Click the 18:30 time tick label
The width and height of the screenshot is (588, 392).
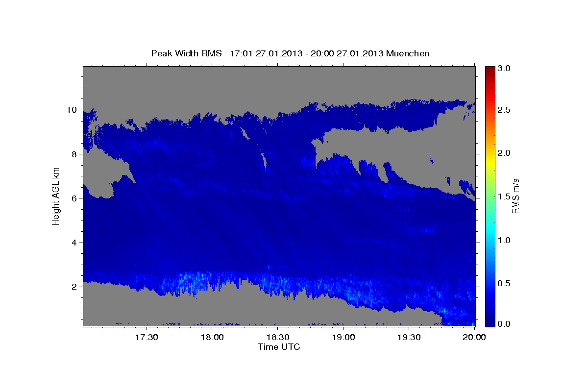point(278,338)
